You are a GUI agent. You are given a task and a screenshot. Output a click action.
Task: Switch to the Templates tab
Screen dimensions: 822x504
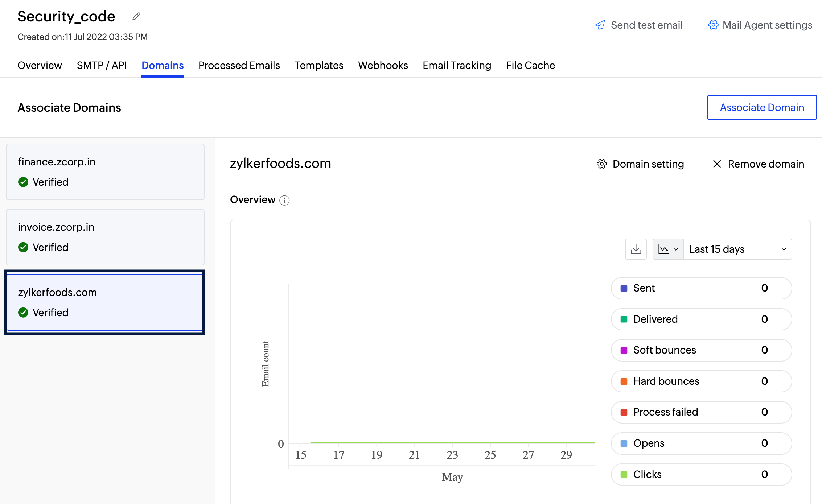click(318, 65)
